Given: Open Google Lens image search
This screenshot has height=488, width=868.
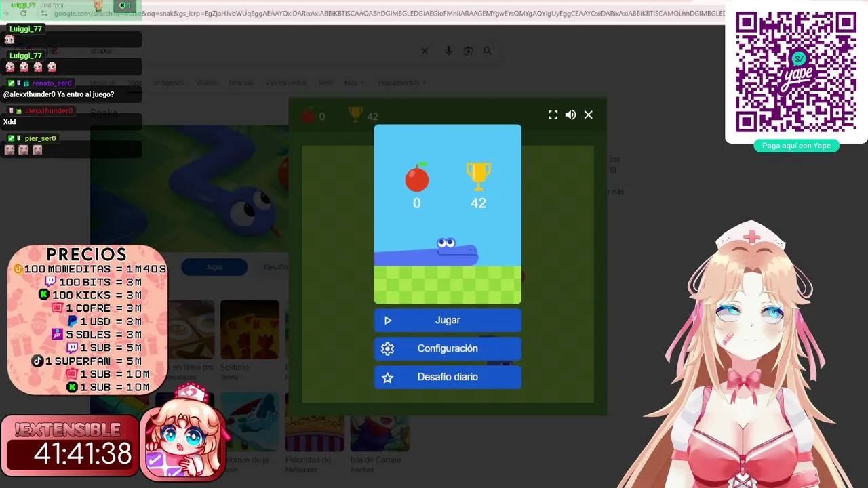Looking at the screenshot, I should pyautogui.click(x=468, y=51).
